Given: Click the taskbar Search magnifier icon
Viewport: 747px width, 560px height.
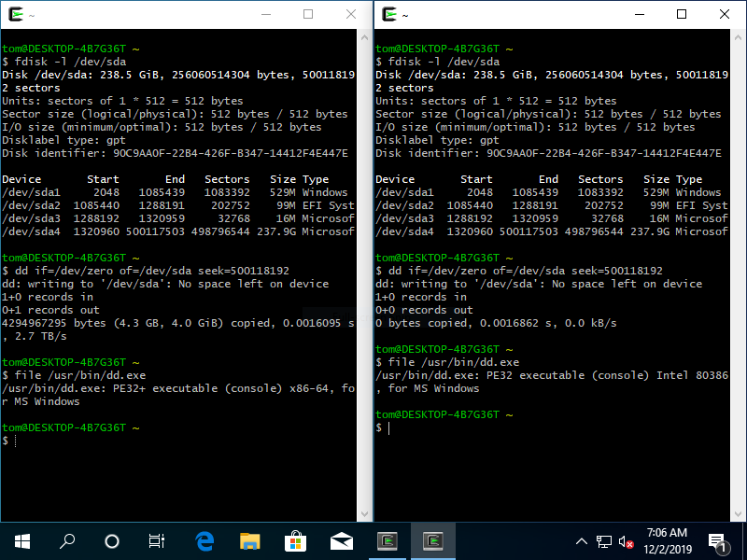Looking at the screenshot, I should [x=67, y=540].
